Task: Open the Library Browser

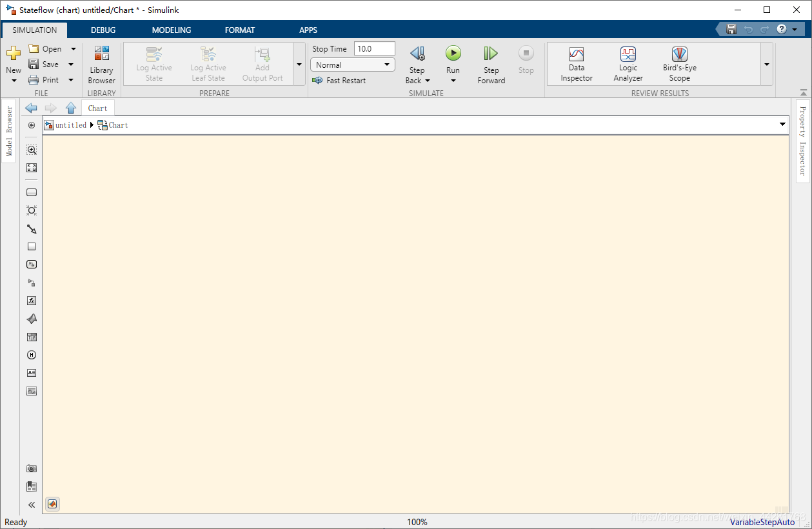Action: click(102, 65)
